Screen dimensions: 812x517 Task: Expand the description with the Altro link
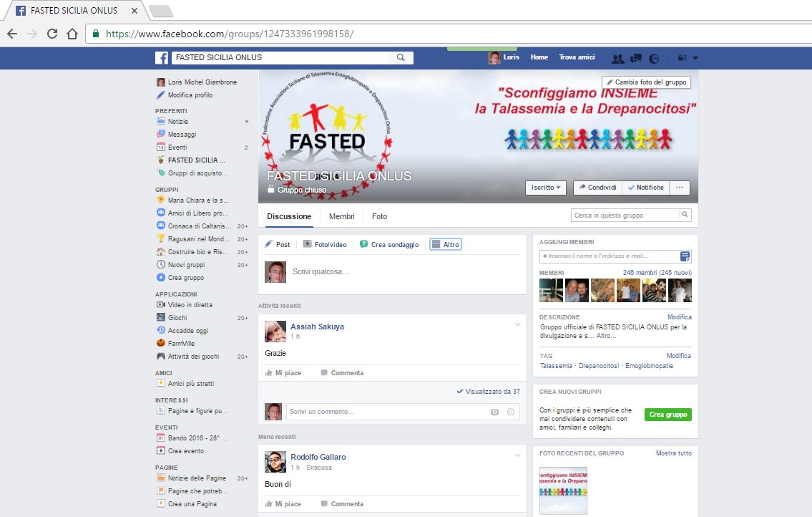tap(606, 336)
